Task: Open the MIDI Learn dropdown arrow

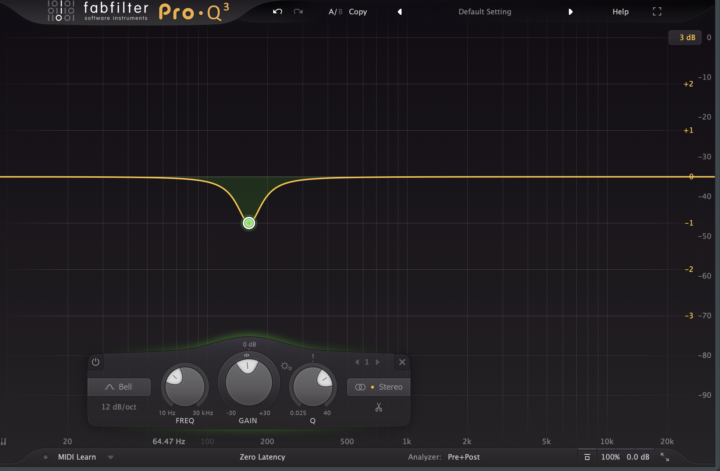Action: click(x=110, y=457)
